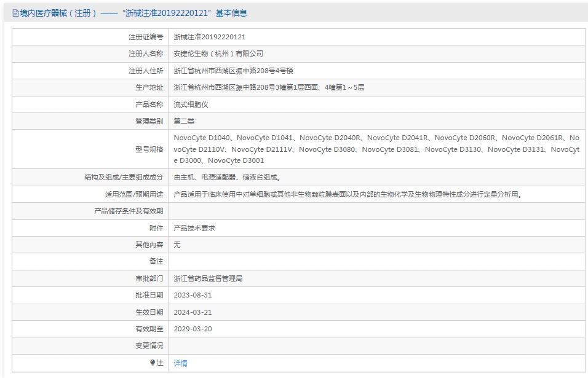Click the 产品名称 row label

pyautogui.click(x=149, y=104)
